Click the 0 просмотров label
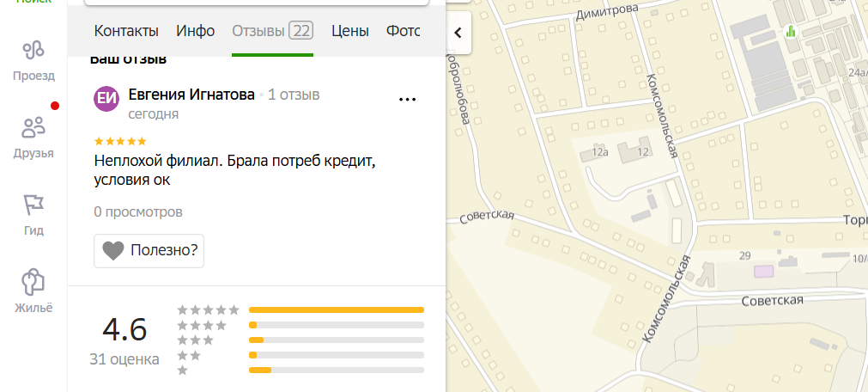Screen dimensions: 868x392 pyautogui.click(x=138, y=211)
